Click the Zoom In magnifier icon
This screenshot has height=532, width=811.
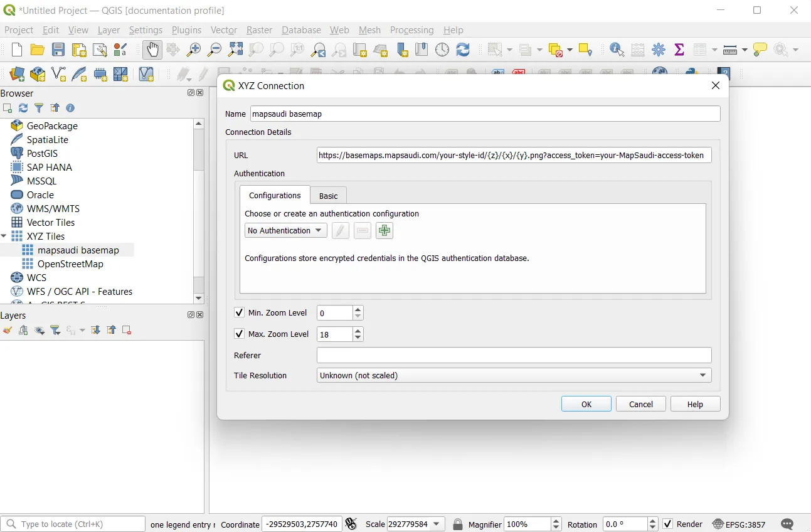pyautogui.click(x=194, y=50)
